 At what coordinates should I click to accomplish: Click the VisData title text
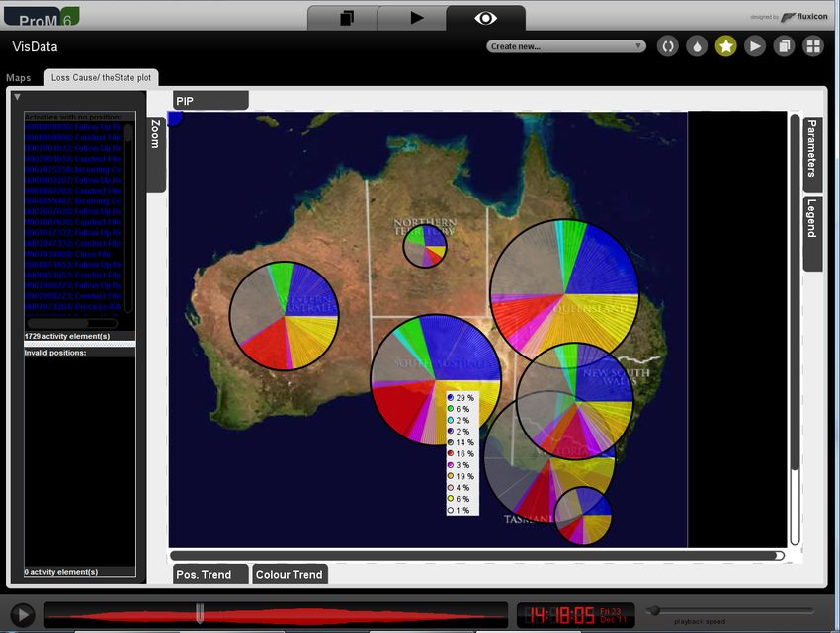tap(35, 47)
